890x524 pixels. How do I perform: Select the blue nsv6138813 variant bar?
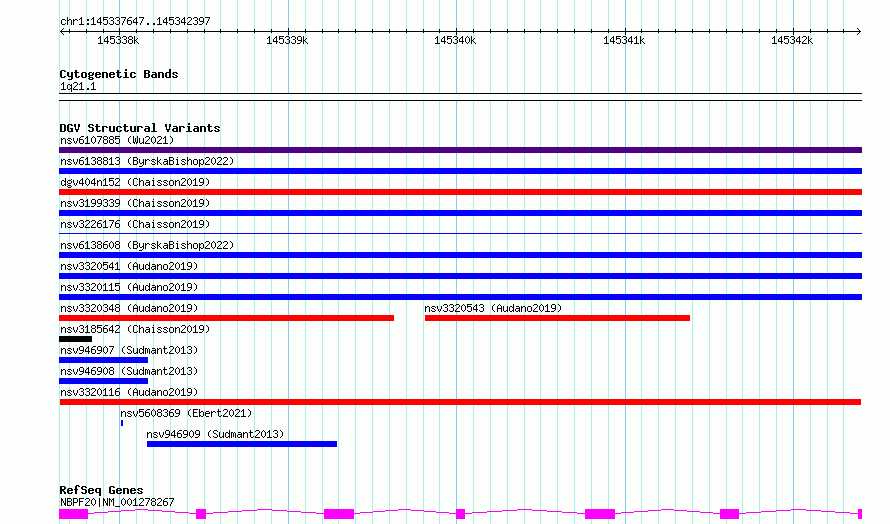point(460,171)
